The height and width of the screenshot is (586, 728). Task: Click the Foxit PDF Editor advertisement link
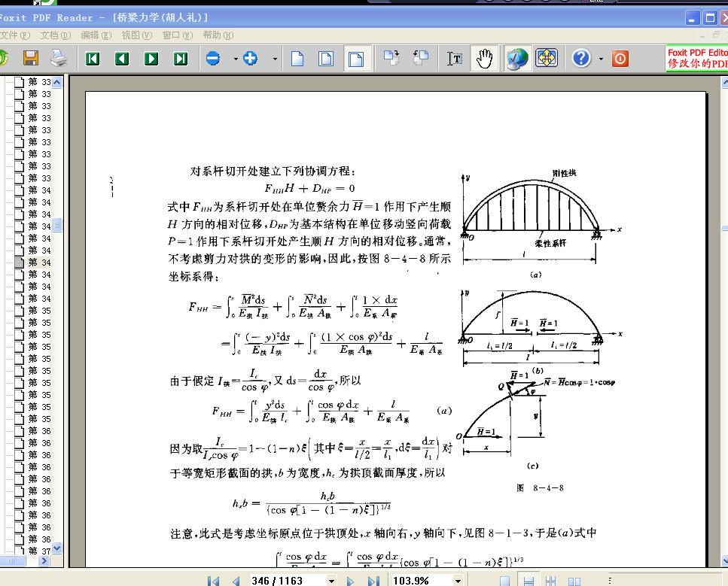click(697, 59)
